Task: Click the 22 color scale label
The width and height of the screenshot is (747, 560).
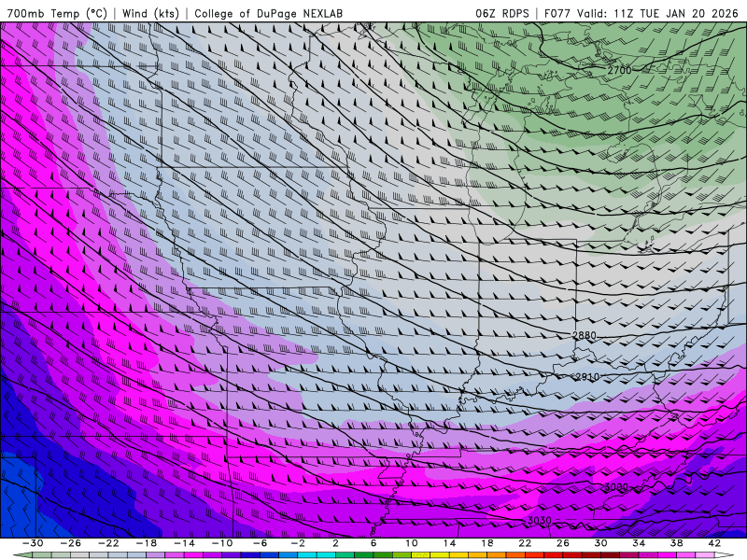Action: pyautogui.click(x=525, y=543)
